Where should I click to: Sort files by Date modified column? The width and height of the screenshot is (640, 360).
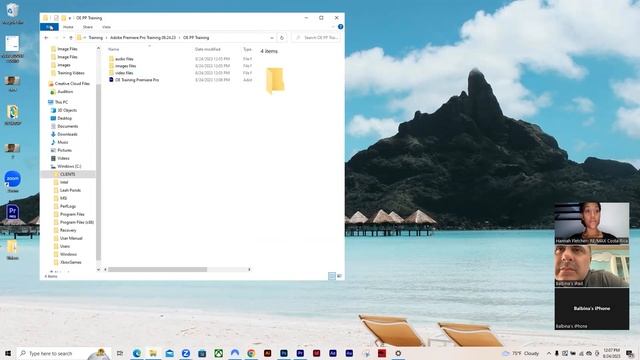[x=208, y=49]
